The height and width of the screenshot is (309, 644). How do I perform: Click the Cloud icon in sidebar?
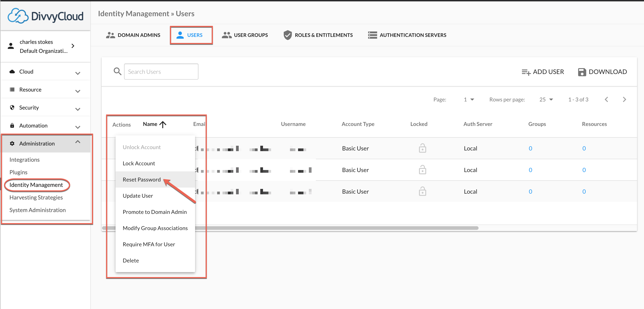[x=12, y=72]
